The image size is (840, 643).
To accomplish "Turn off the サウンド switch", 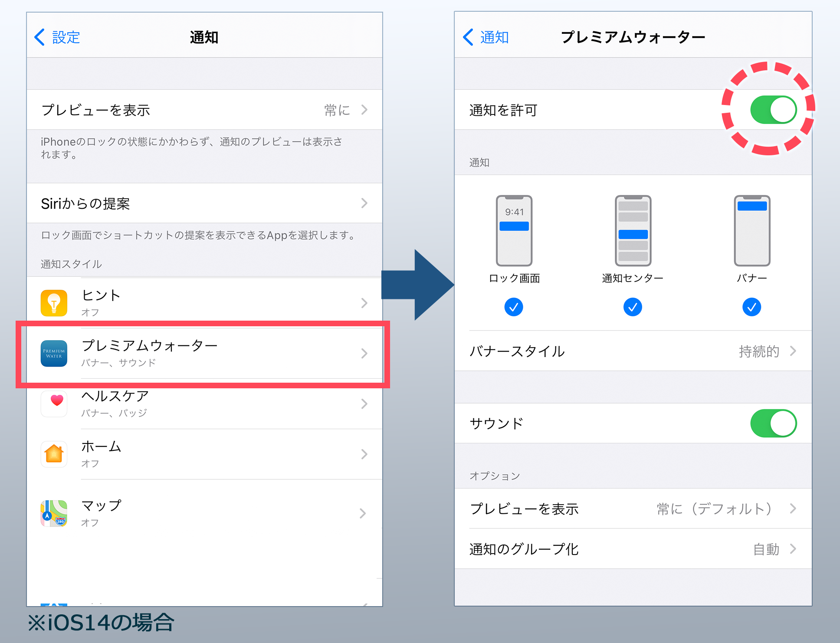I will coord(773,423).
